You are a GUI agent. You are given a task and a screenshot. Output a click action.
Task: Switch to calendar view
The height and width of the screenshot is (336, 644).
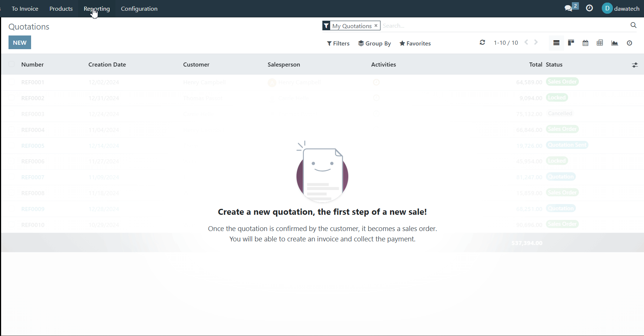[x=586, y=43]
